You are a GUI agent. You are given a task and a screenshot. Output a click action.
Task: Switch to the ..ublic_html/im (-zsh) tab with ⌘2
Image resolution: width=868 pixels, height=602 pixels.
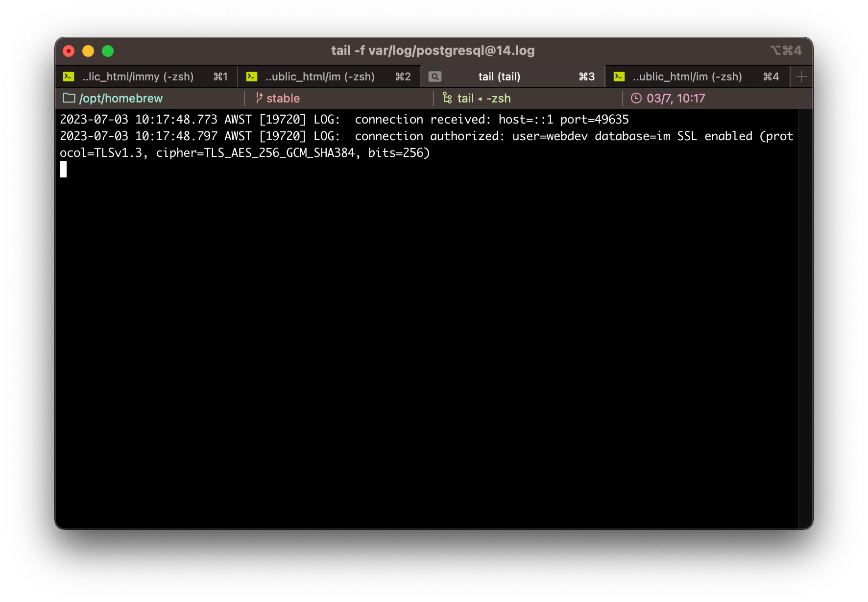329,76
